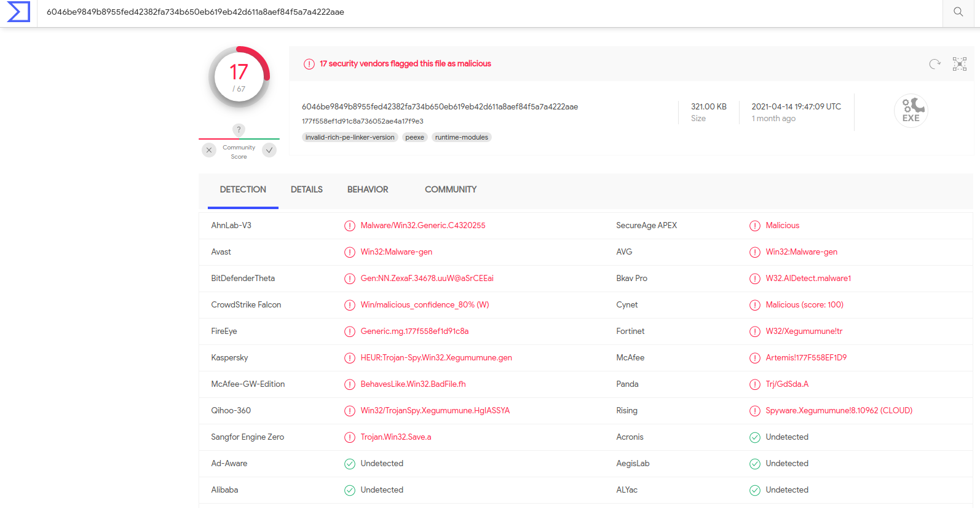Click the peexe tag
This screenshot has width=980, height=508.
tap(414, 137)
